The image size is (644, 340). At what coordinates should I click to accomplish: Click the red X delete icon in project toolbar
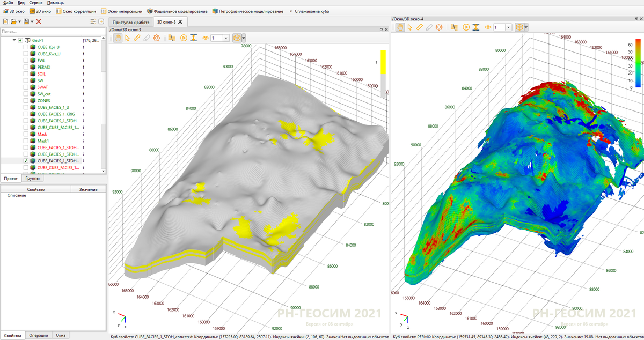[x=39, y=21]
